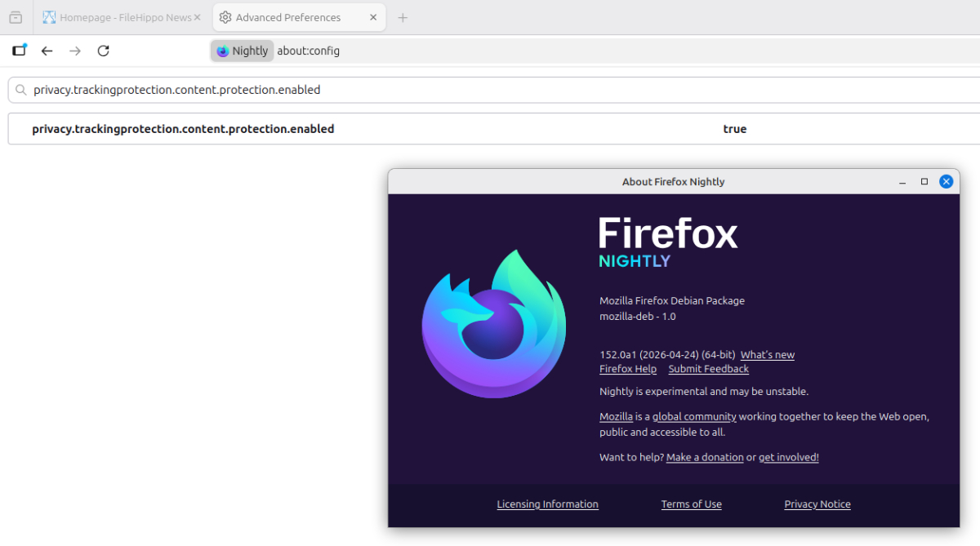Open a new tab with the plus button
Image resolution: width=980 pixels, height=546 pixels.
tap(403, 17)
